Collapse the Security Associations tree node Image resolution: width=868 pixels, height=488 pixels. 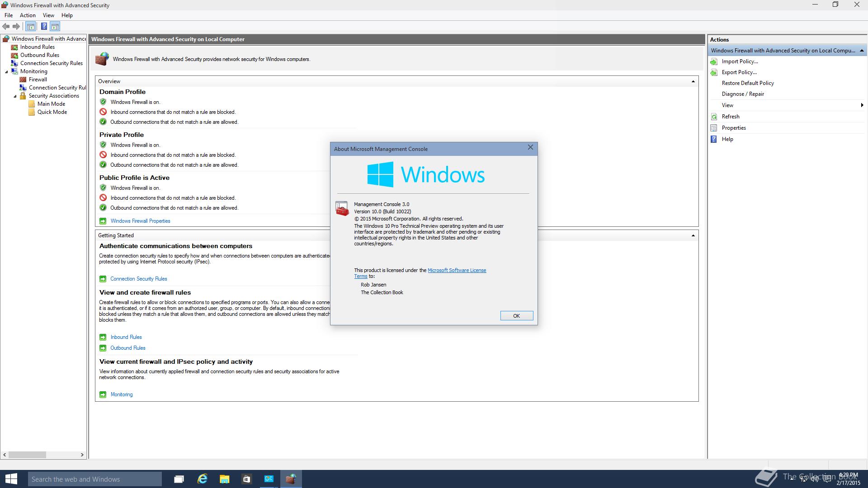(15, 96)
